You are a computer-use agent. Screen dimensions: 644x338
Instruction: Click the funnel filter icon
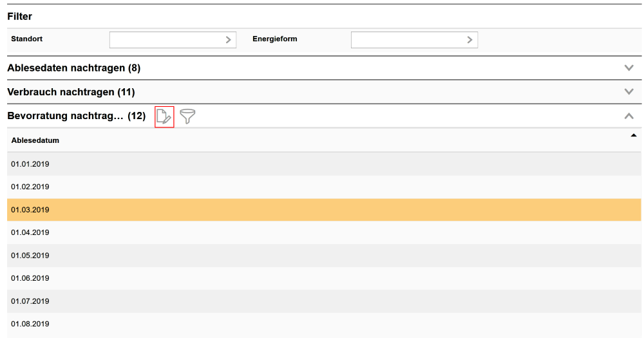click(187, 117)
